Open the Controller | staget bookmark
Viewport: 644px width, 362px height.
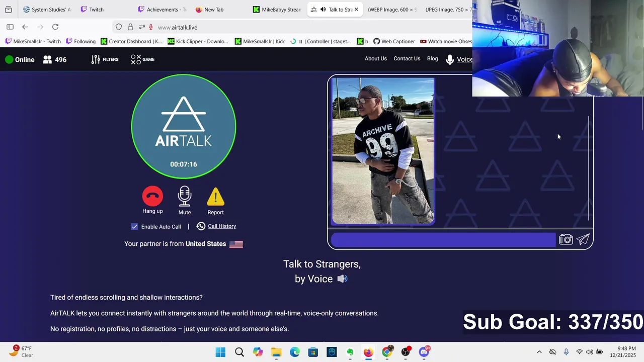click(x=320, y=42)
